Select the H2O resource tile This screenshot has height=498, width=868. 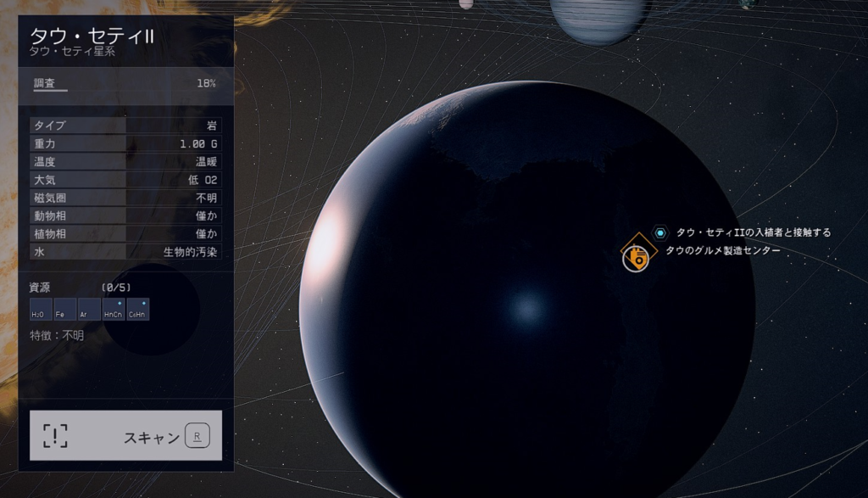(x=41, y=309)
